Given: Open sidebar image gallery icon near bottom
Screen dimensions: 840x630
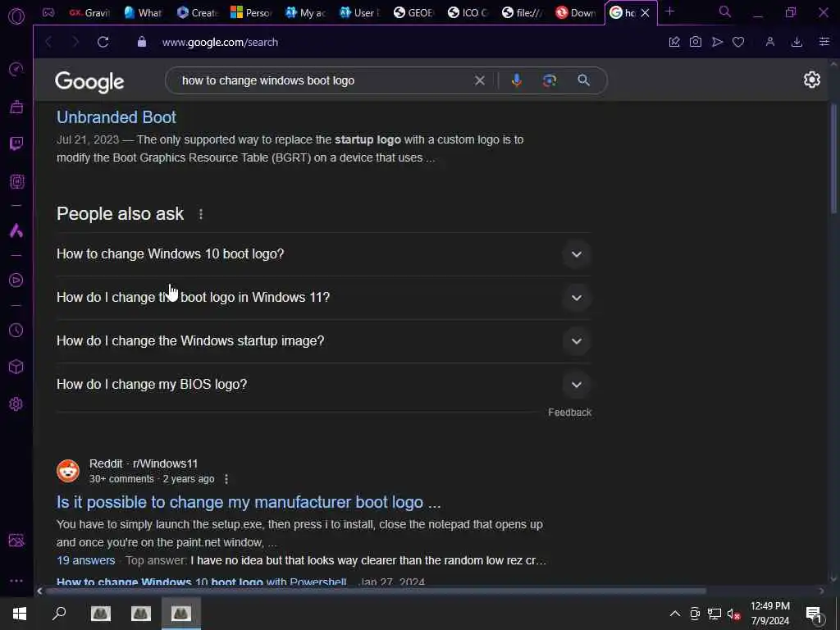Looking at the screenshot, I should click(16, 540).
